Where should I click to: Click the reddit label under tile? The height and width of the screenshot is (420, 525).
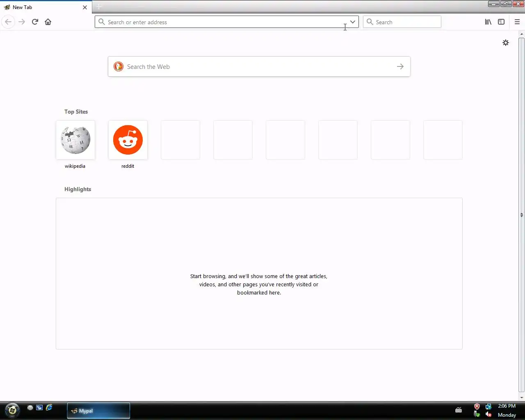click(x=128, y=166)
